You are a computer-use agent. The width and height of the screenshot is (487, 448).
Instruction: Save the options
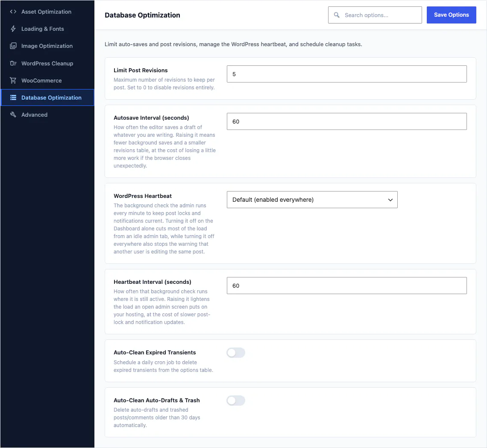451,15
